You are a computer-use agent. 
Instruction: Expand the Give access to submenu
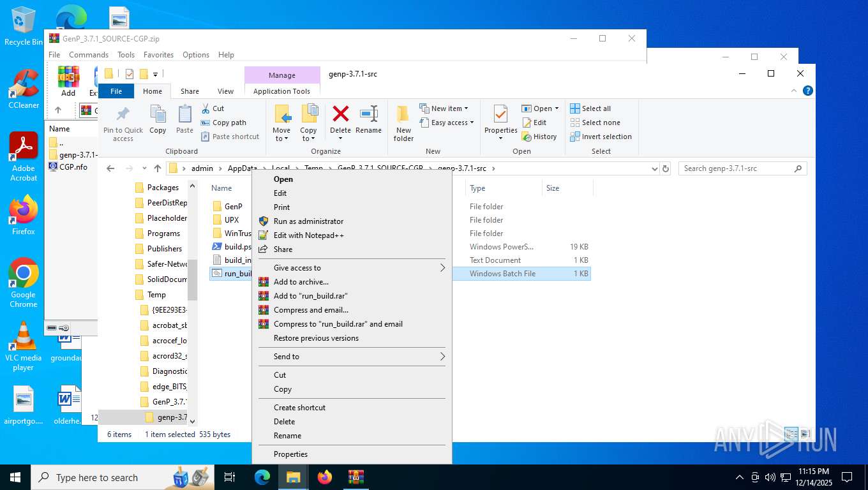[x=352, y=268]
